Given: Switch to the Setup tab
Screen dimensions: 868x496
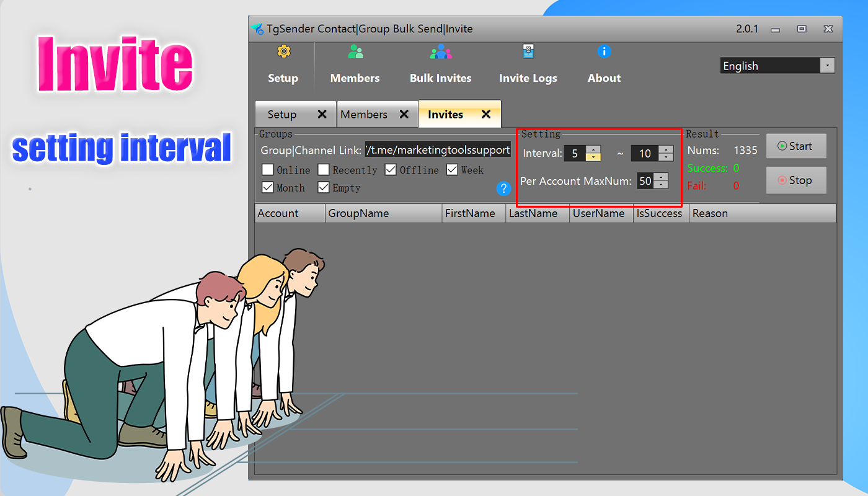Looking at the screenshot, I should coord(282,115).
